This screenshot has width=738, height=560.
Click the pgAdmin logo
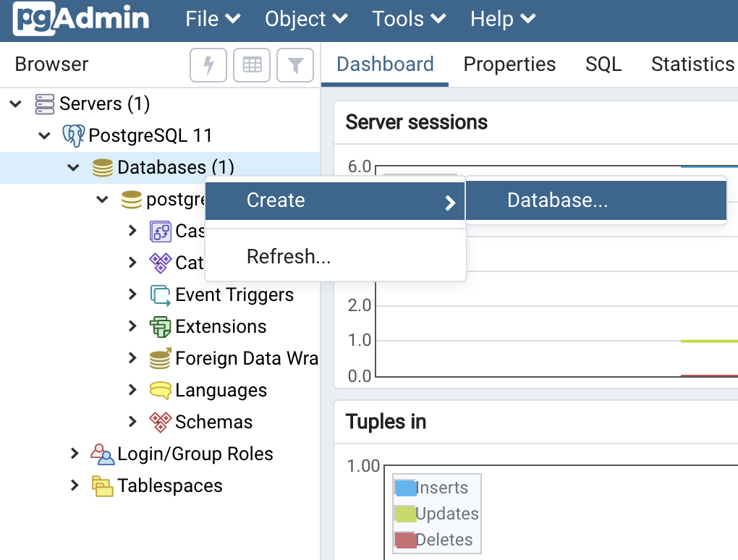point(81,19)
